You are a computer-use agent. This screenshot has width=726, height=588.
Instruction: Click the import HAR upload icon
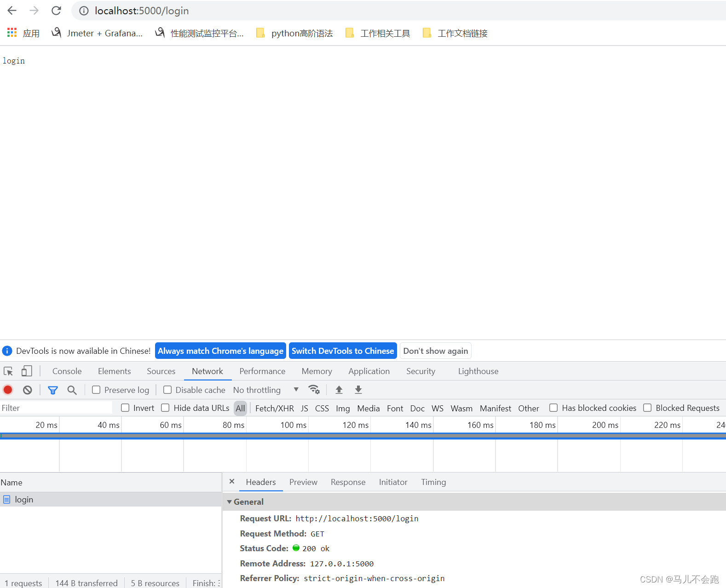point(339,390)
